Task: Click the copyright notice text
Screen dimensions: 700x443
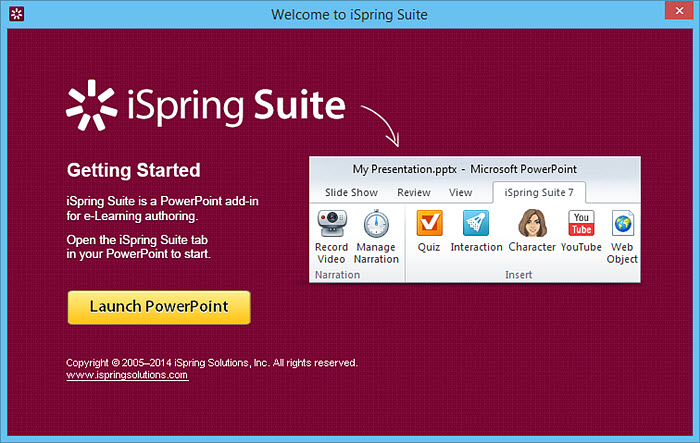Action: 212,363
